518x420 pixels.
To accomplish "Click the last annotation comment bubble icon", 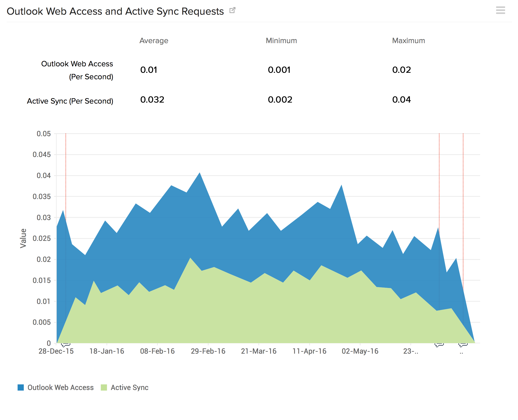I will point(463,345).
